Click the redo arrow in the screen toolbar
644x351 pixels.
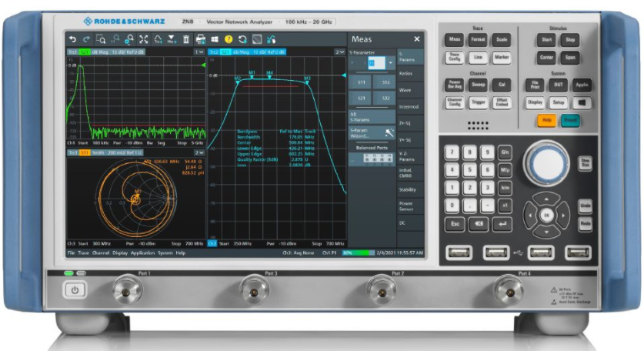coord(86,39)
